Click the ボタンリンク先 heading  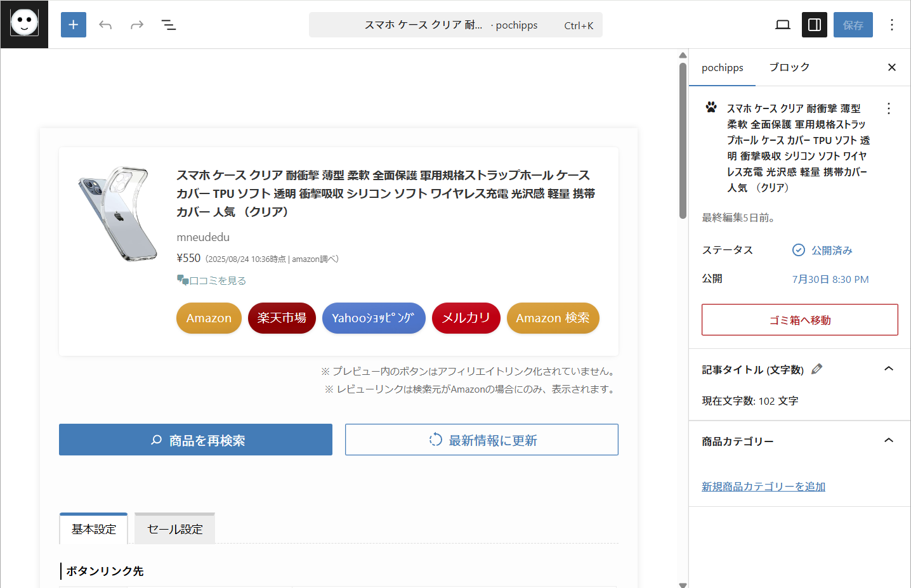pyautogui.click(x=105, y=571)
